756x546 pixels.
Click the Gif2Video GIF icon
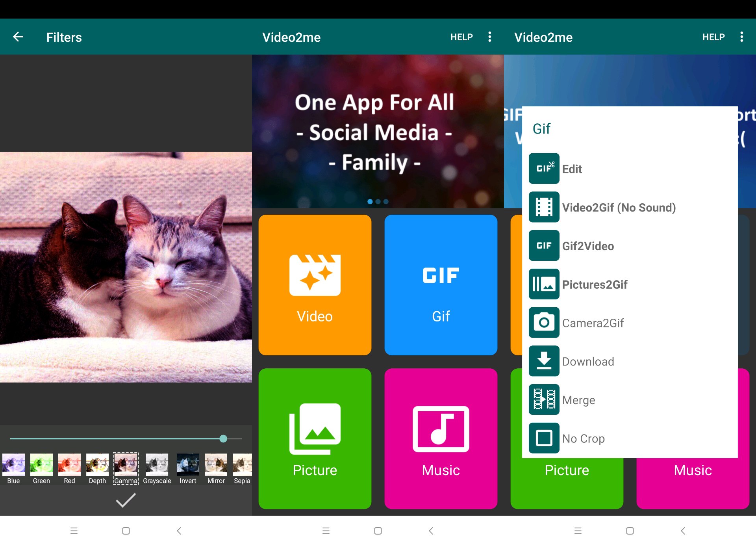(544, 245)
